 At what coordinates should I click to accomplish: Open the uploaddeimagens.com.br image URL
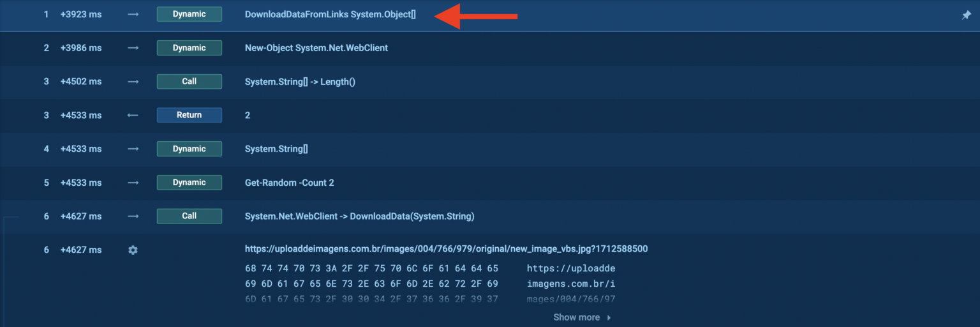446,249
